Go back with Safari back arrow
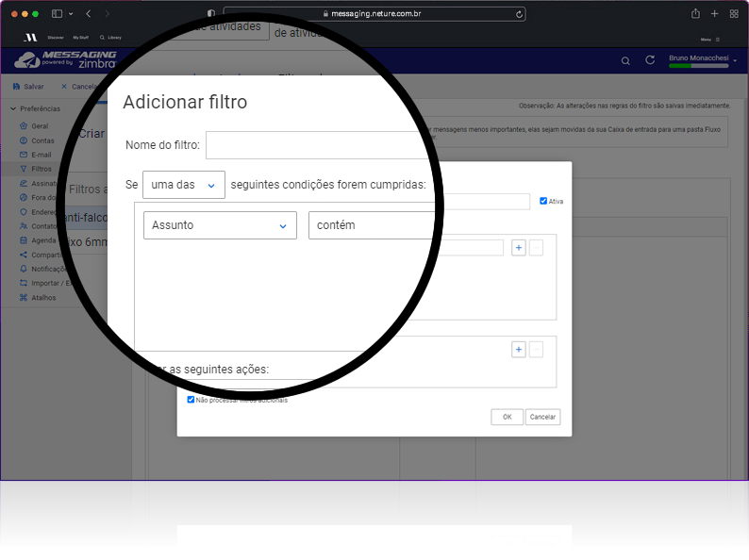The width and height of the screenshot is (749, 560). (x=89, y=14)
